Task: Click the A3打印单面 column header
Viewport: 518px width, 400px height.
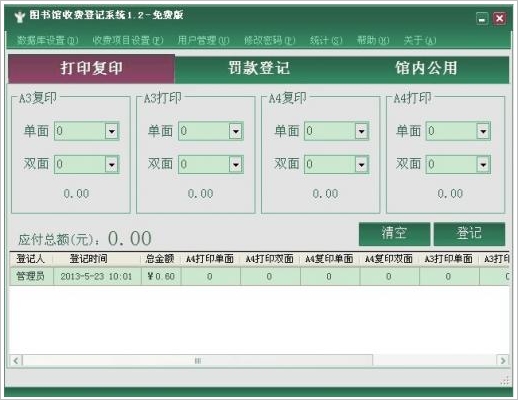Action: tap(449, 259)
